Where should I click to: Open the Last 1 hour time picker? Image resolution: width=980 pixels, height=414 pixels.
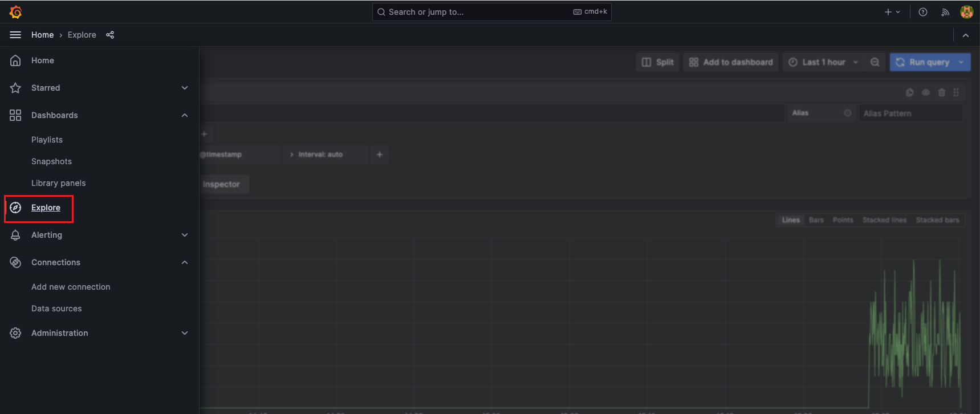click(823, 62)
